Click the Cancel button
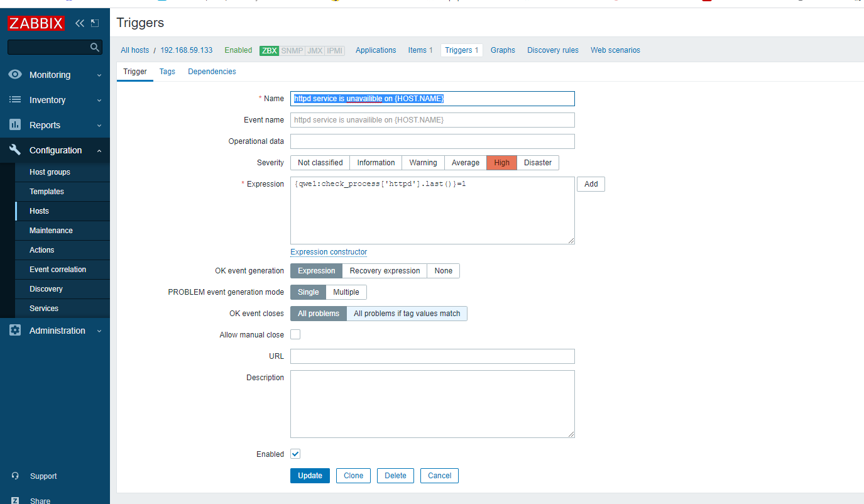 coord(439,476)
